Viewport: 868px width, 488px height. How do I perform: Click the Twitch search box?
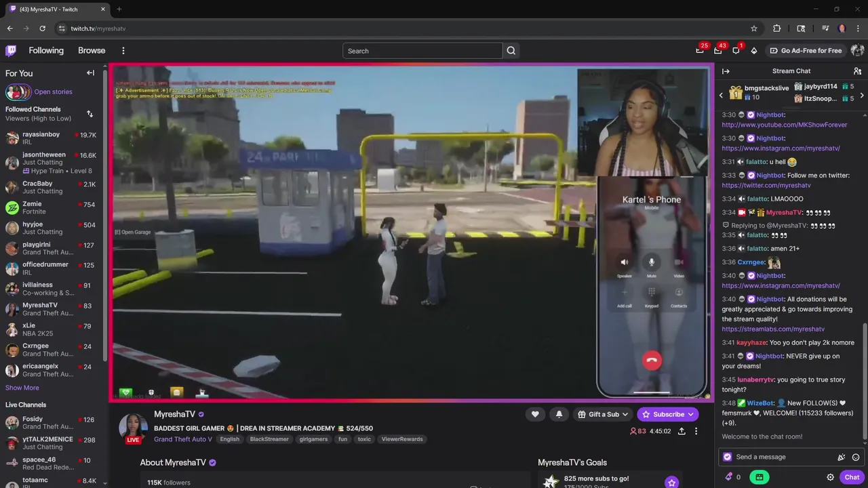click(x=422, y=51)
